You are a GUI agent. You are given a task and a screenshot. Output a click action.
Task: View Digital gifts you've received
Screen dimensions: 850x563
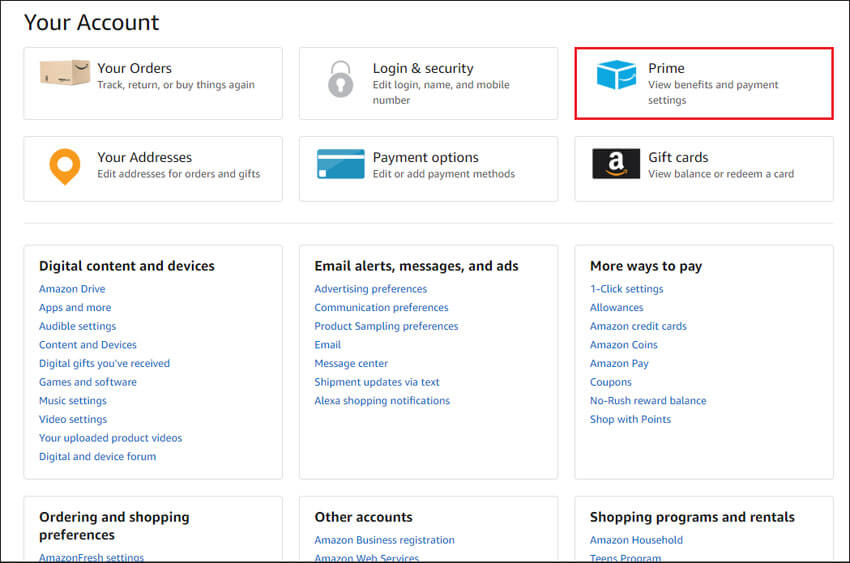pyautogui.click(x=104, y=363)
